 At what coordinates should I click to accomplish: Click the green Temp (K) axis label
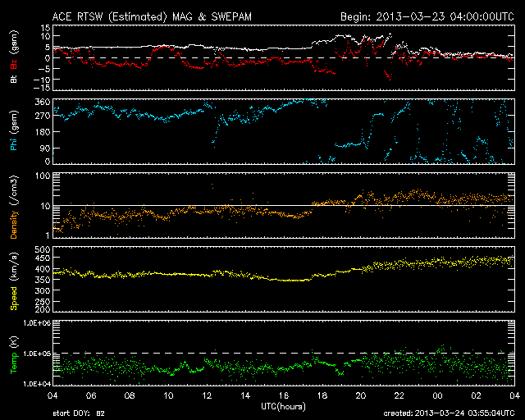12,353
